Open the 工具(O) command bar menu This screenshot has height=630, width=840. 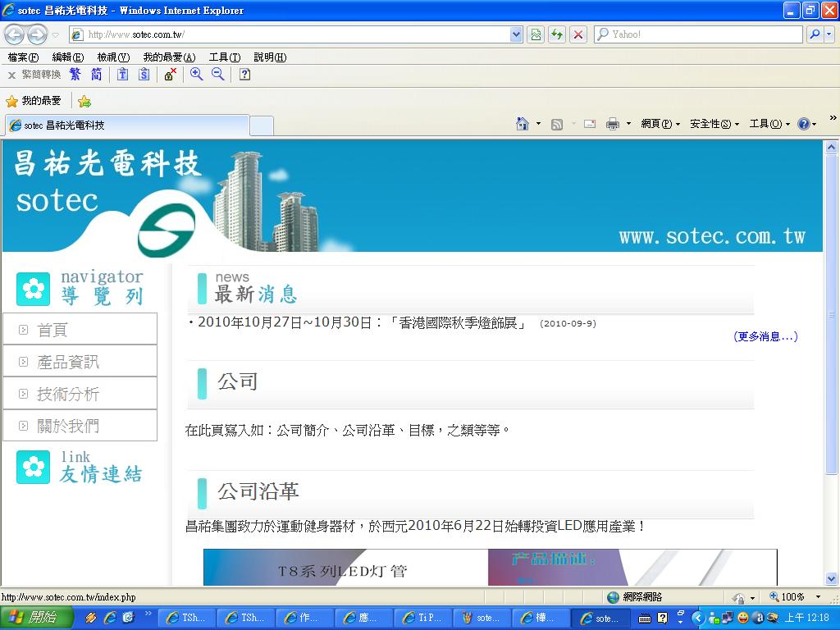(769, 125)
